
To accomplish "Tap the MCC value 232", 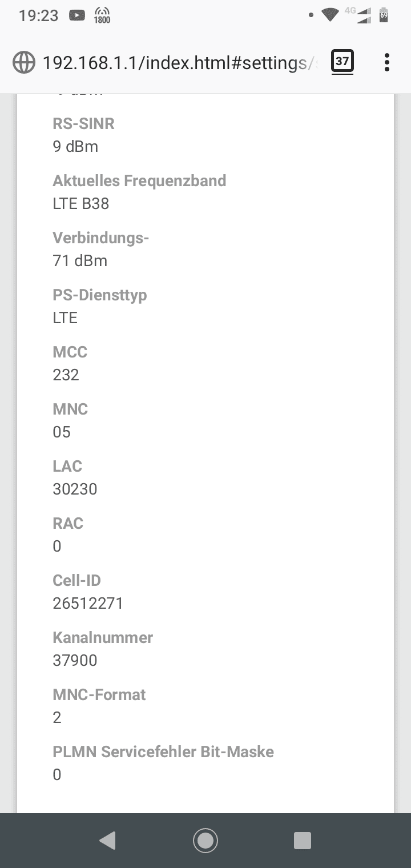I will 66,375.
